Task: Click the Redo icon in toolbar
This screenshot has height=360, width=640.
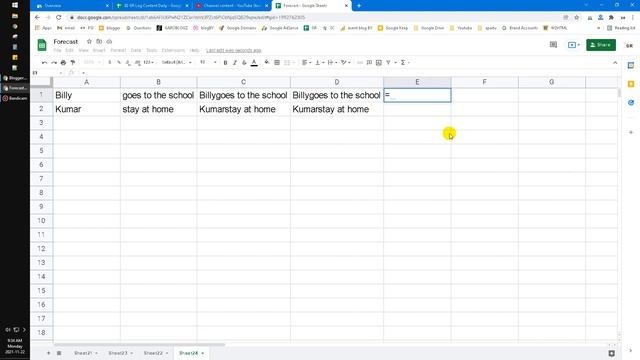Action: coord(54,62)
